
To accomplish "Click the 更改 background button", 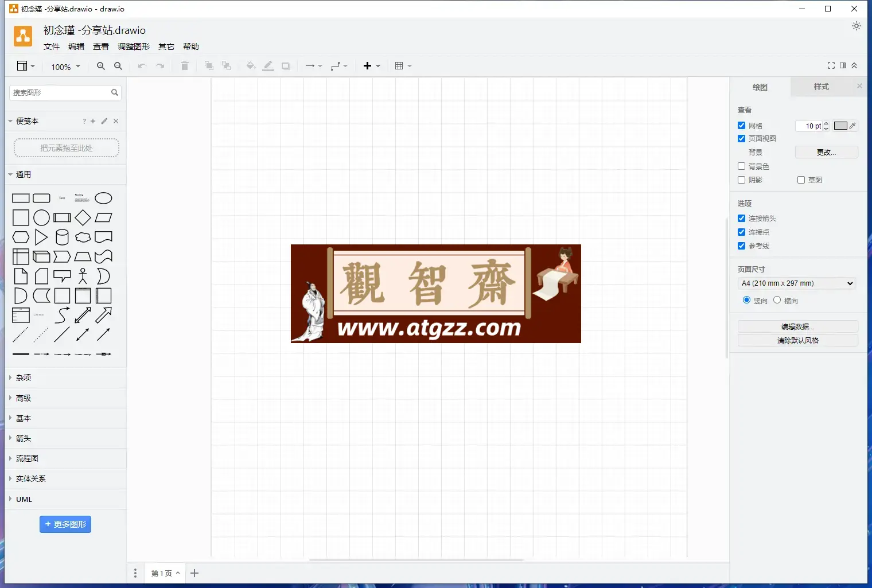I will coord(827,152).
